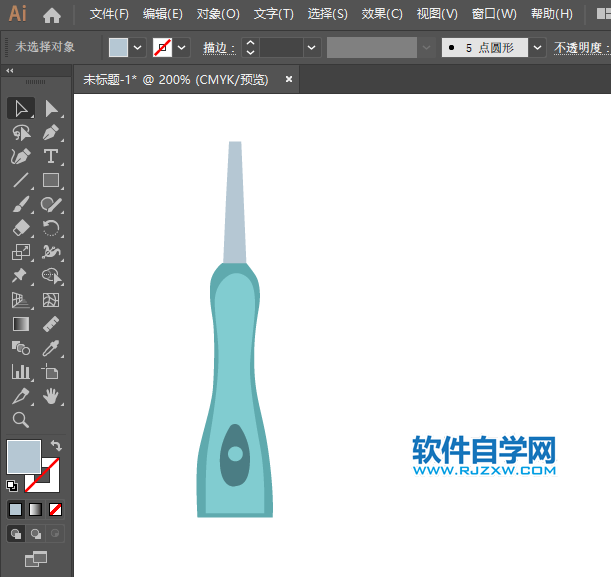
Task: Expand the fill color dropdown
Action: pos(138,48)
